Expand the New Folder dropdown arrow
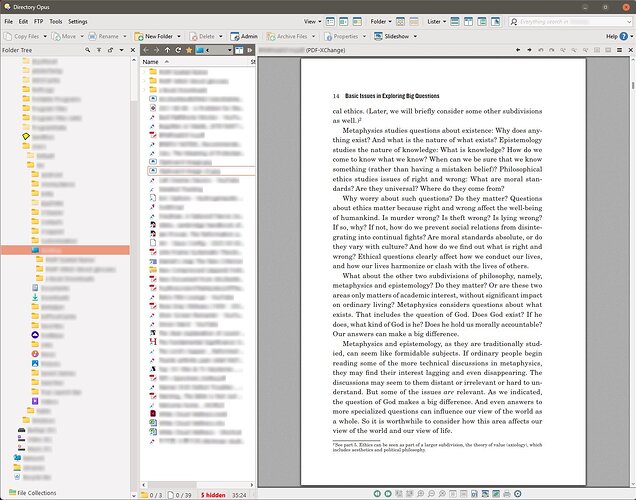This screenshot has height=500, width=636. 179,36
